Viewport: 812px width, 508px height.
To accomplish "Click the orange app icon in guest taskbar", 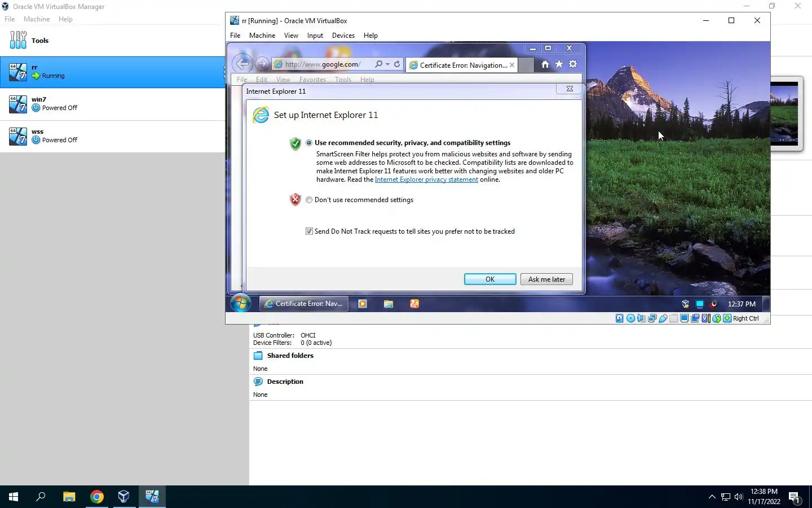I will tap(414, 304).
